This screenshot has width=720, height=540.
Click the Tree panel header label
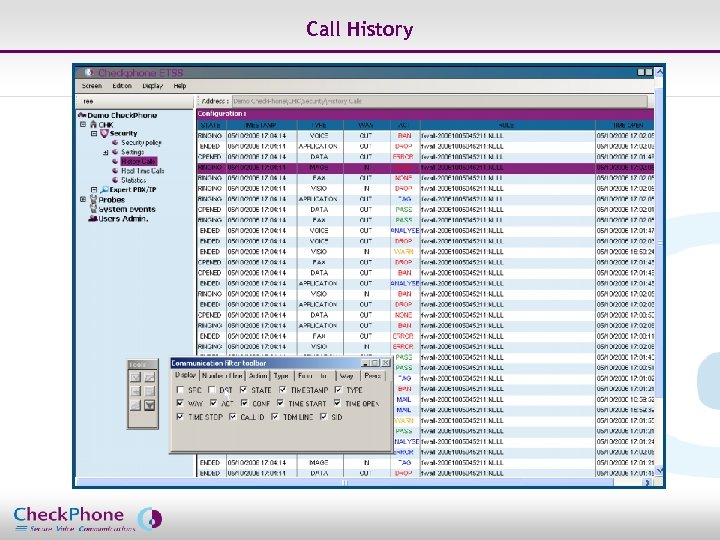88,101
